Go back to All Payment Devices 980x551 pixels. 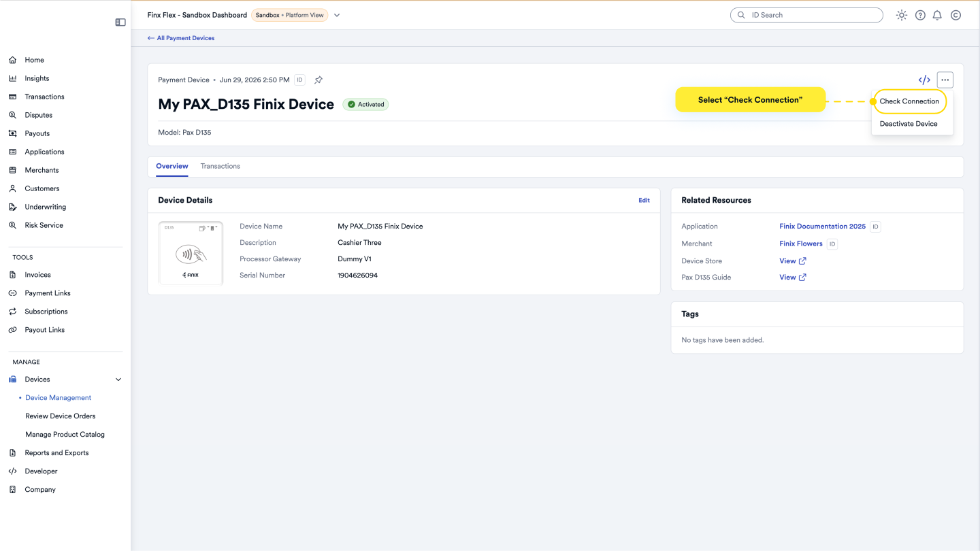[x=181, y=38]
